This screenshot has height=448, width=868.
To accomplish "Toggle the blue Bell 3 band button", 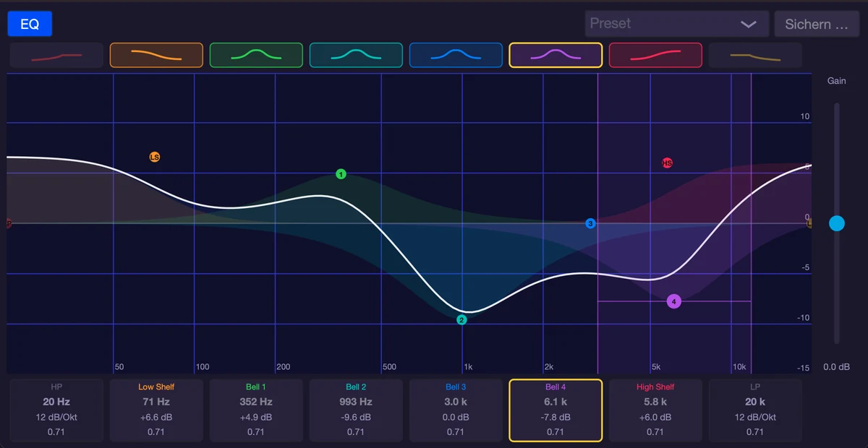I will point(456,55).
